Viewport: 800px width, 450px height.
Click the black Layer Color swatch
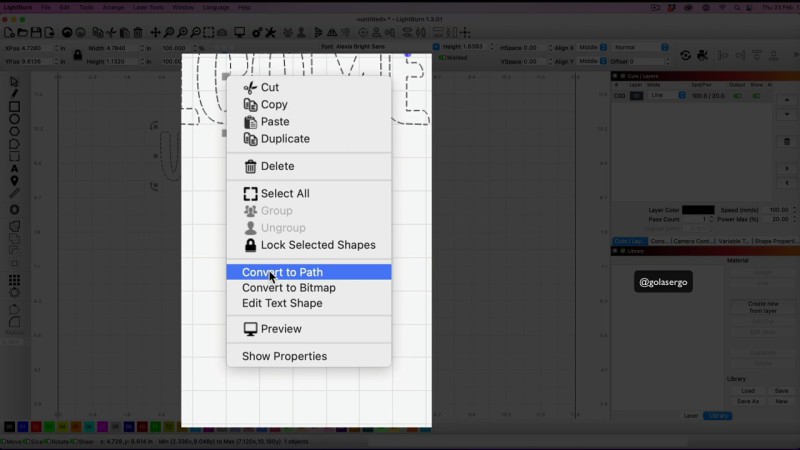[x=698, y=210]
